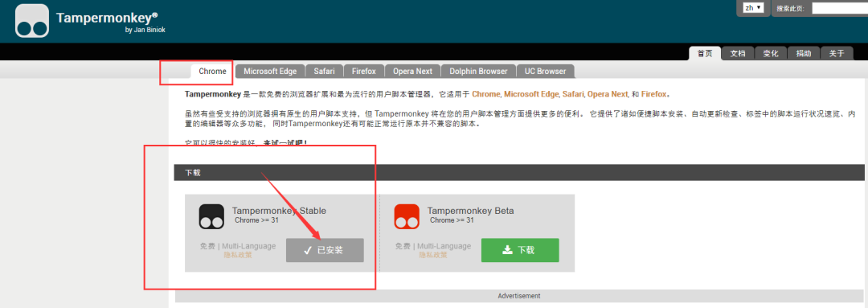Screen dimensions: 868x308
Task: Click the Opera Next link in description
Action: [608, 94]
